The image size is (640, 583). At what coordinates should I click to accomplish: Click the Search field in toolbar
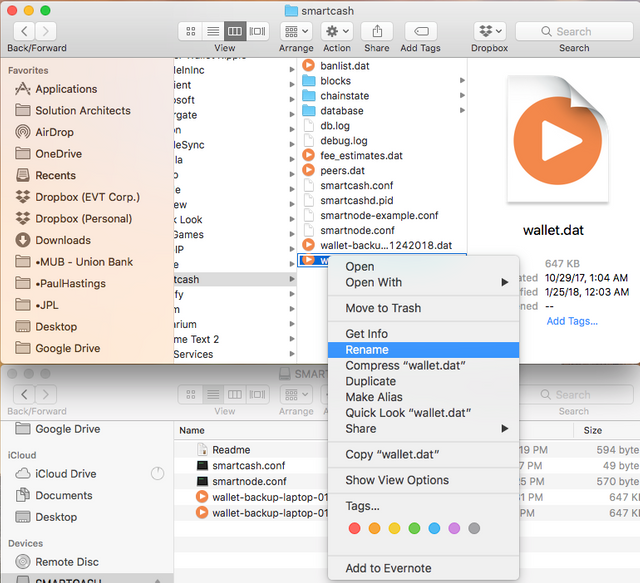tap(574, 32)
